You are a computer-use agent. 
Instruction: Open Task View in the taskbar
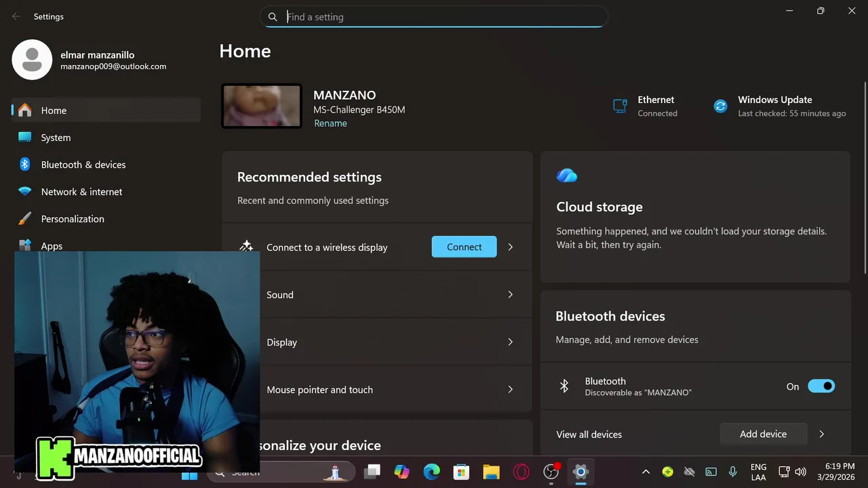pyautogui.click(x=372, y=472)
